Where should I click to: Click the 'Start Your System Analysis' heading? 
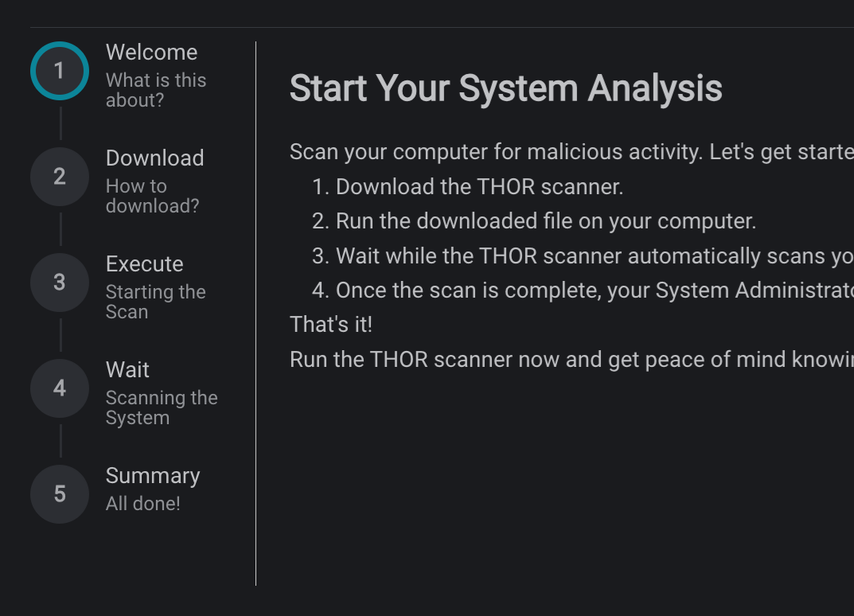pyautogui.click(x=505, y=88)
